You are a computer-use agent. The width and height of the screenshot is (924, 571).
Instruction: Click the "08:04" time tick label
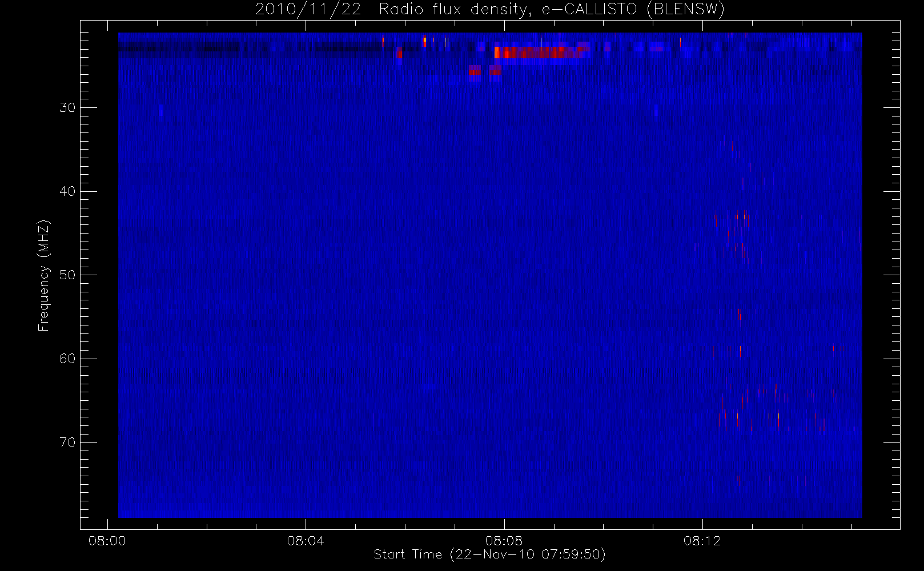306,541
